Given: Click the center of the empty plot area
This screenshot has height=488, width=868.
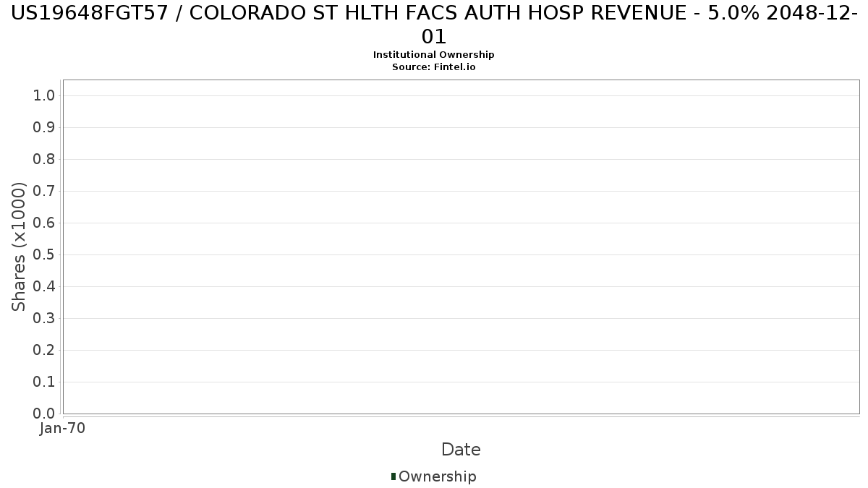Looking at the screenshot, I should (461, 247).
